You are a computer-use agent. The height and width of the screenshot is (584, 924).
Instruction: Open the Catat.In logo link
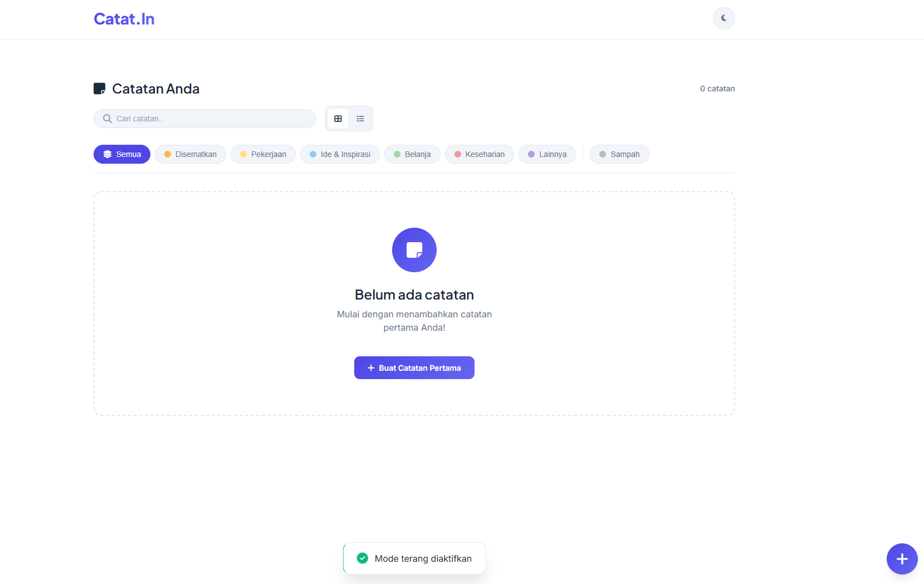tap(124, 19)
